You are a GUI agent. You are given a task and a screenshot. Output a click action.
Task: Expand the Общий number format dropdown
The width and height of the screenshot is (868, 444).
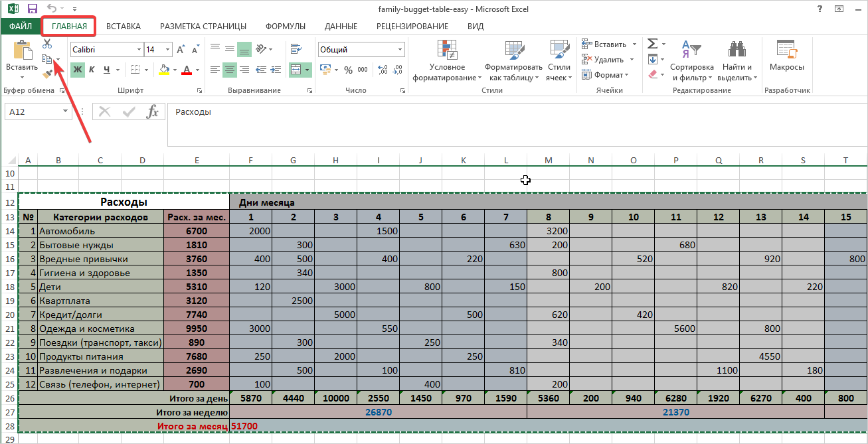400,50
